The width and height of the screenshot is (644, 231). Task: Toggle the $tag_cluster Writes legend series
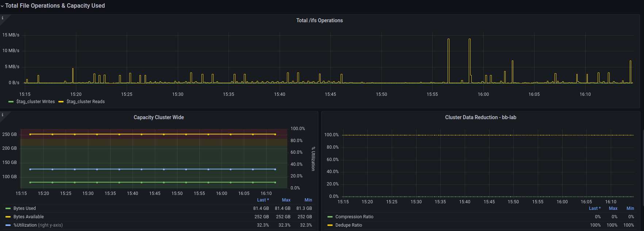point(35,102)
